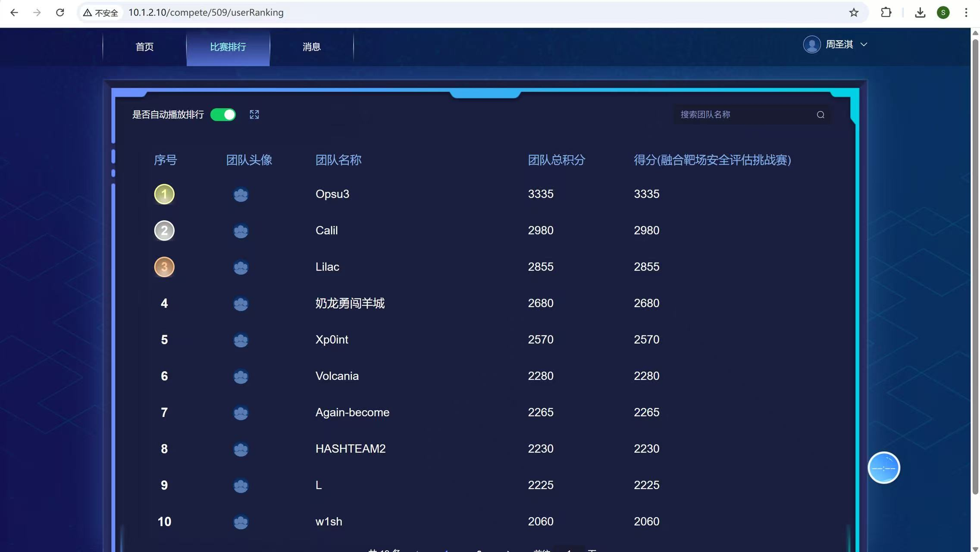Select the 比赛排行 tab
Viewport: 980px width, 552px height.
click(228, 47)
